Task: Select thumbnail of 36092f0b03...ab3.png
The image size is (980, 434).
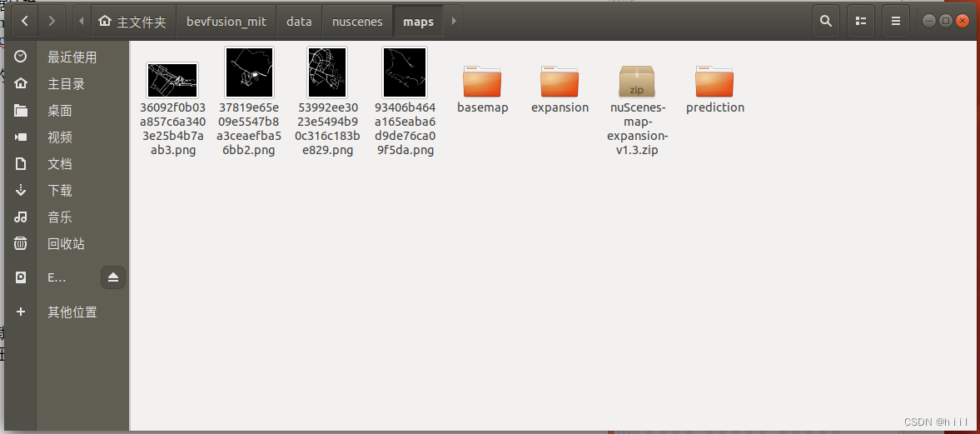Action: point(172,80)
